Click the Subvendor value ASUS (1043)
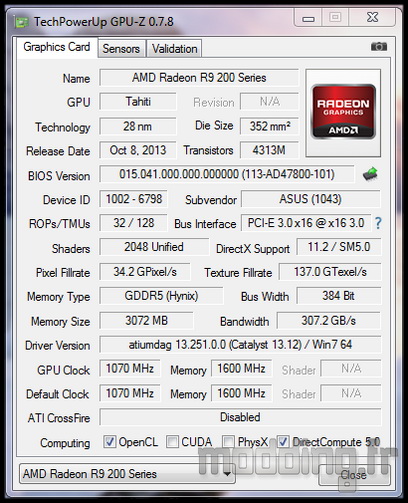Screen dimensions: 408x503 click(x=311, y=199)
